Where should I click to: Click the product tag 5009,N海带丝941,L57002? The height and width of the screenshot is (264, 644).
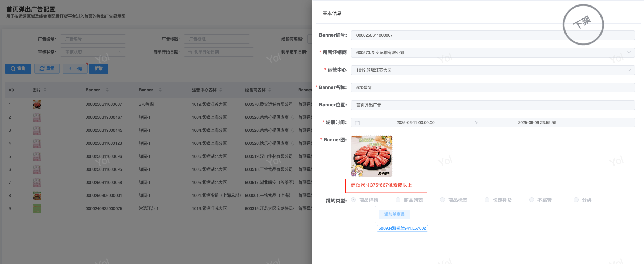click(402, 228)
